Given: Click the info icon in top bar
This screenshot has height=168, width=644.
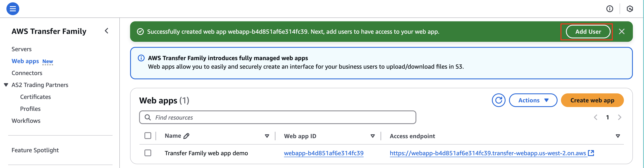Looking at the screenshot, I should point(610,9).
